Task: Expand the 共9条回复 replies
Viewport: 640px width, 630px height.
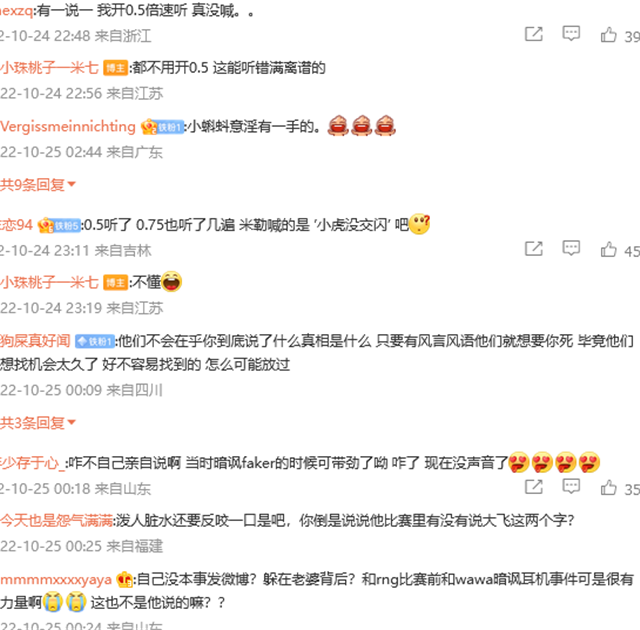Action: [38, 185]
